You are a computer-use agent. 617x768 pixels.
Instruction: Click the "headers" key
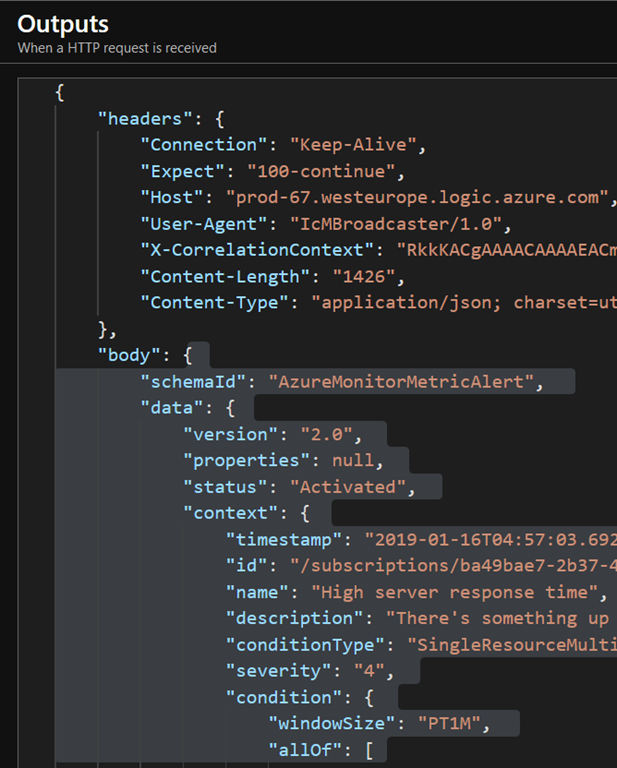pos(144,119)
